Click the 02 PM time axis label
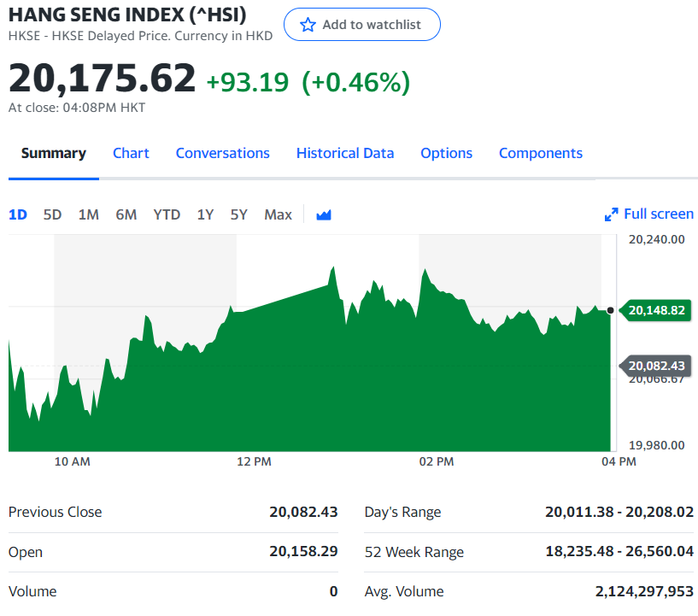 click(x=437, y=461)
